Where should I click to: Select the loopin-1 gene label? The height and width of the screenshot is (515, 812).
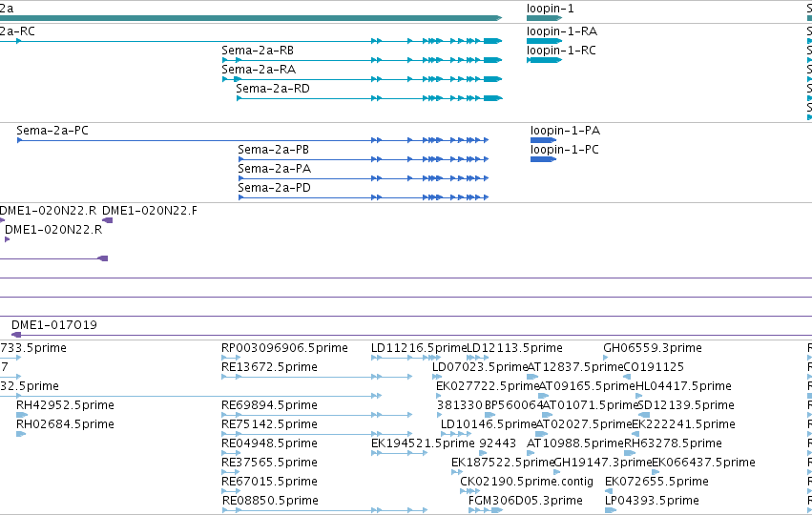click(x=550, y=9)
